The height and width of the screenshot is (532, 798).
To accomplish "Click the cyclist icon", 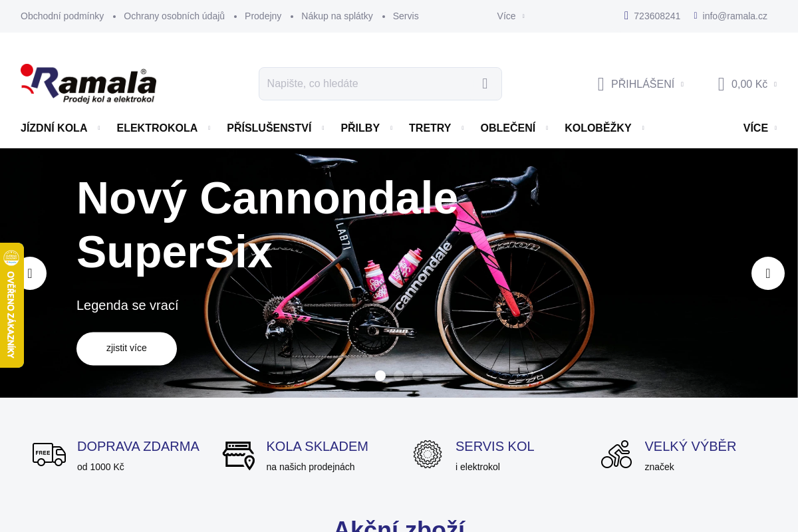I will pos(616,454).
